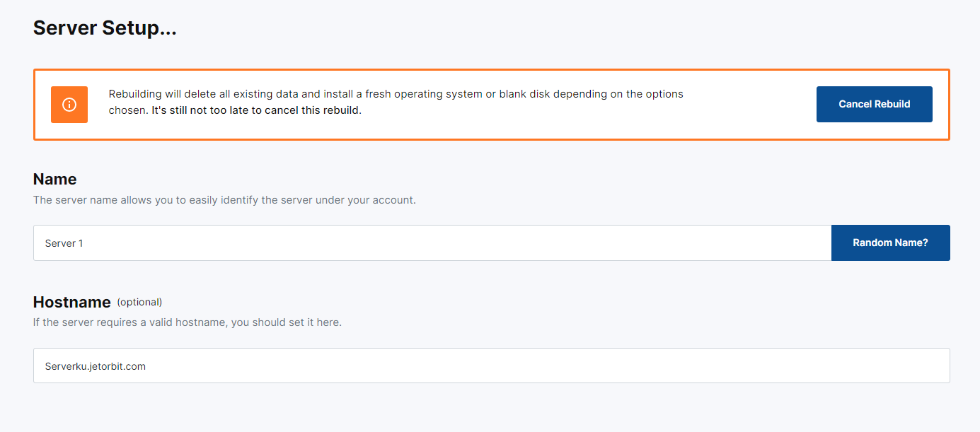The width and height of the screenshot is (980, 432).
Task: Click the Hostname section heading
Action: pyautogui.click(x=72, y=302)
